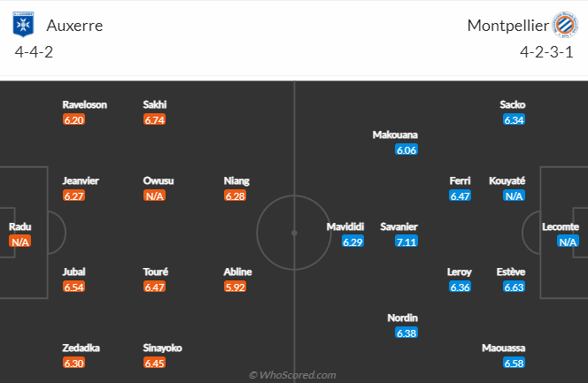
Task: Click the WhoScored.com watermark
Action: coord(293,375)
